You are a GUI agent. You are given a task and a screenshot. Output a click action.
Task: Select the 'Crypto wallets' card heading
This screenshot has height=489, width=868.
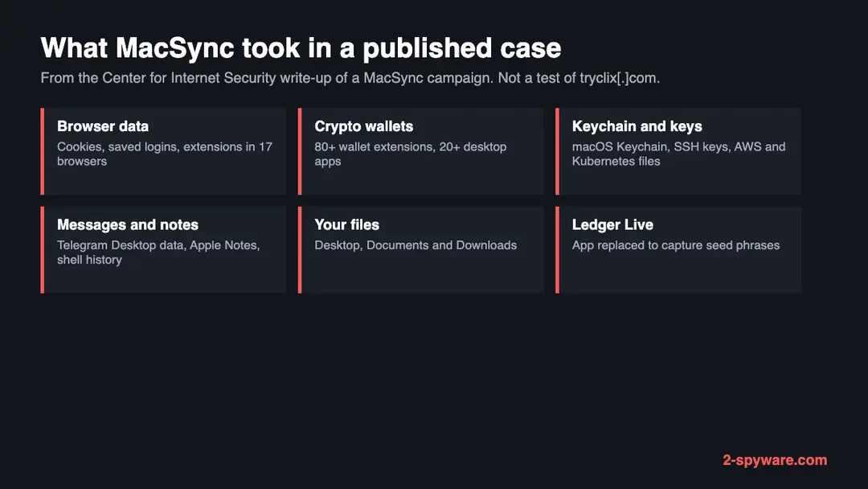point(364,126)
